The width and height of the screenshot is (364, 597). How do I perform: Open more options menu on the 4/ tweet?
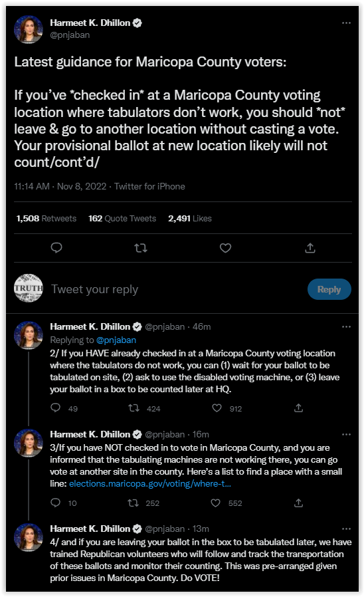tap(346, 529)
